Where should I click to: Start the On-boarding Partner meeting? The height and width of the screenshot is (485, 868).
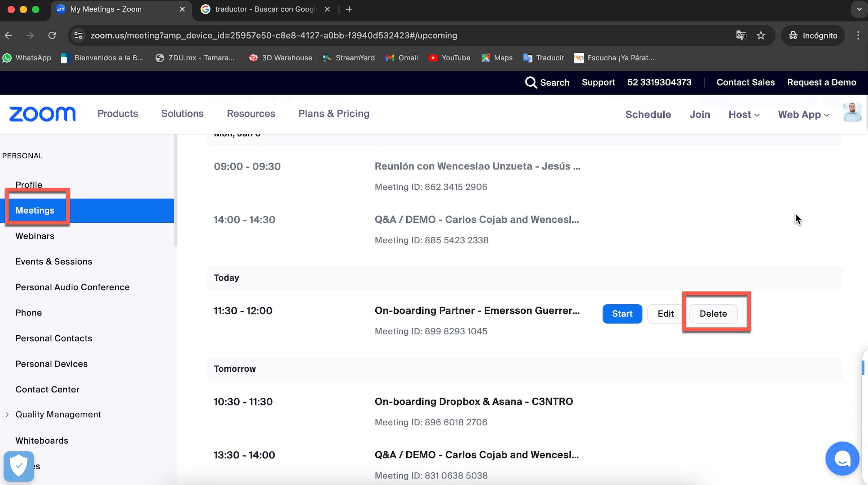[x=622, y=314]
